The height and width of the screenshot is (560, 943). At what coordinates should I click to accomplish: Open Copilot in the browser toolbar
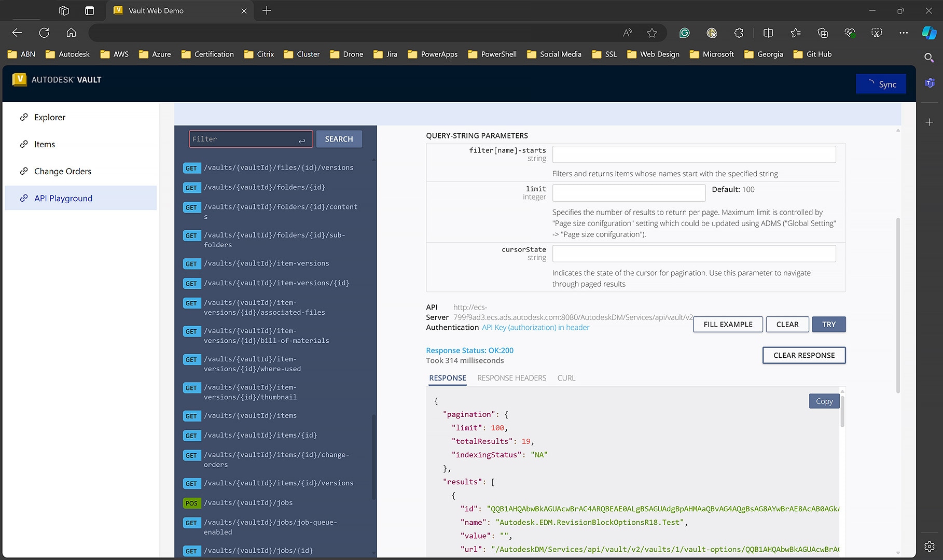[x=928, y=33]
